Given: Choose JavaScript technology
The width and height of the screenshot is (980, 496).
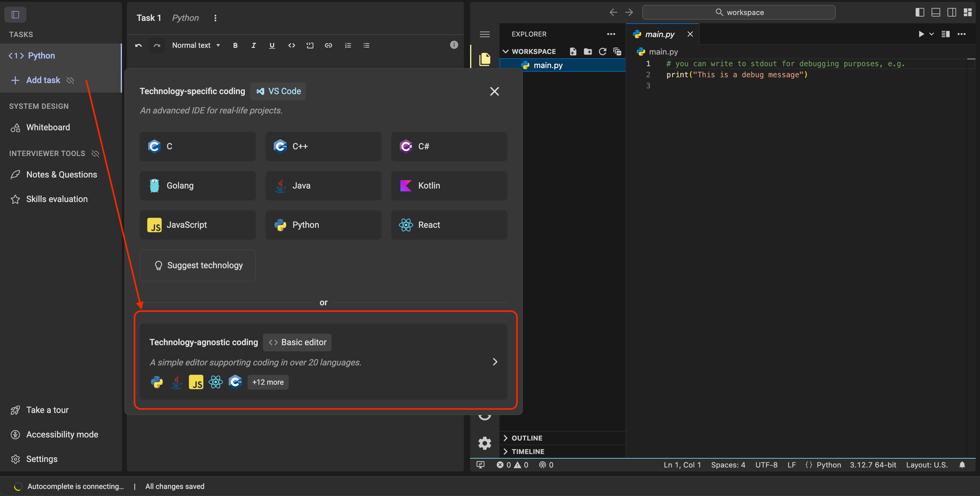Looking at the screenshot, I should pos(197,225).
